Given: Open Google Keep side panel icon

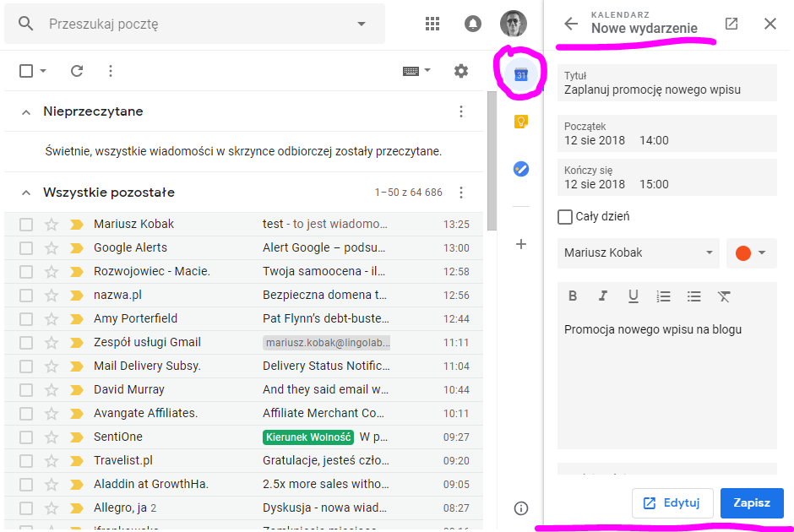Looking at the screenshot, I should (x=521, y=122).
